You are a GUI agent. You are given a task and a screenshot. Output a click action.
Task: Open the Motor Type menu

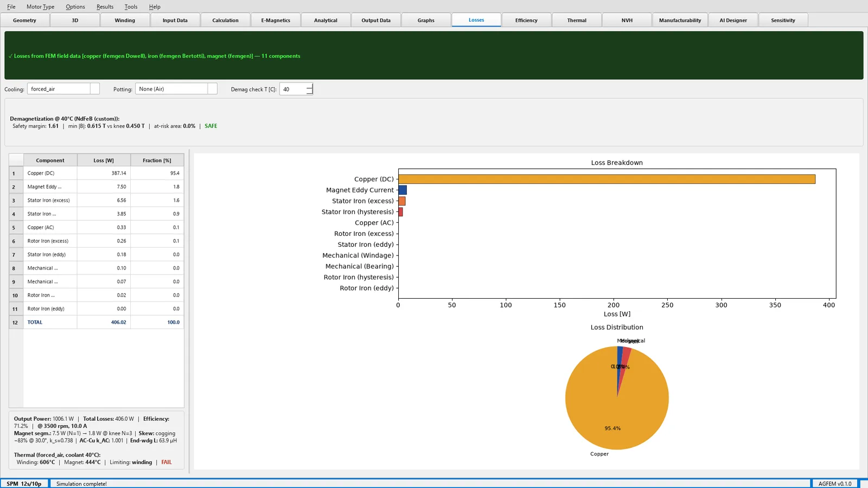click(x=40, y=7)
